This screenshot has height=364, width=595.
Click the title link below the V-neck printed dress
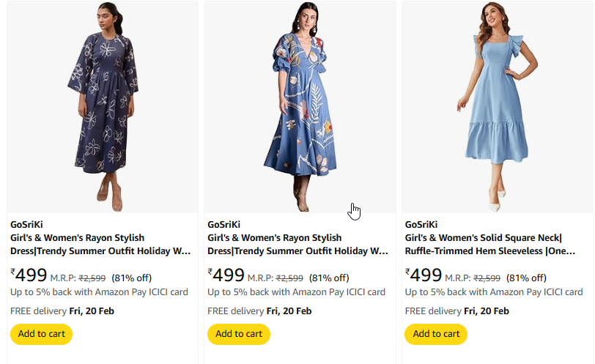pos(297,245)
